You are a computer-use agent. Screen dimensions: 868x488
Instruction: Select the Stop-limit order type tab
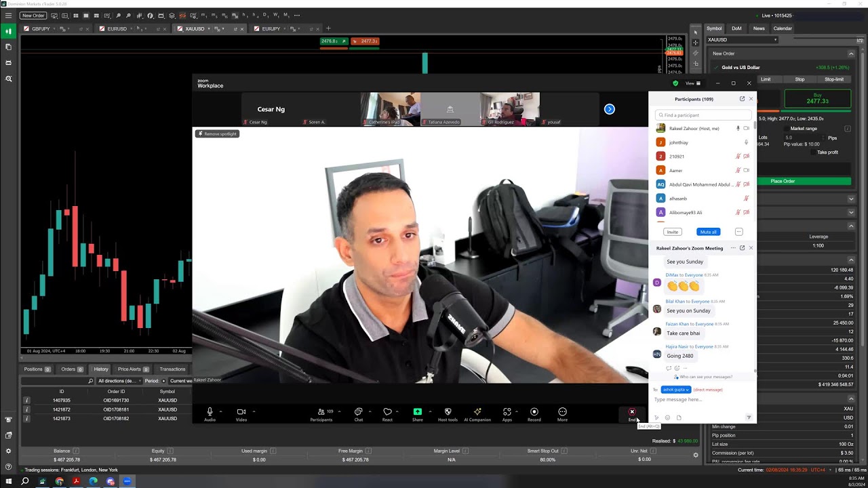(x=834, y=79)
